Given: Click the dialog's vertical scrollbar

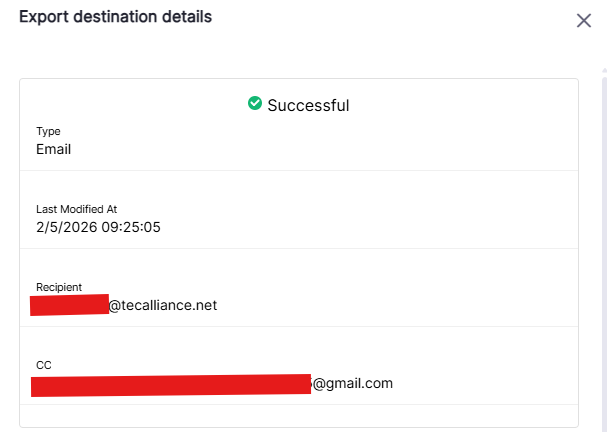Looking at the screenshot, I should coord(603,250).
